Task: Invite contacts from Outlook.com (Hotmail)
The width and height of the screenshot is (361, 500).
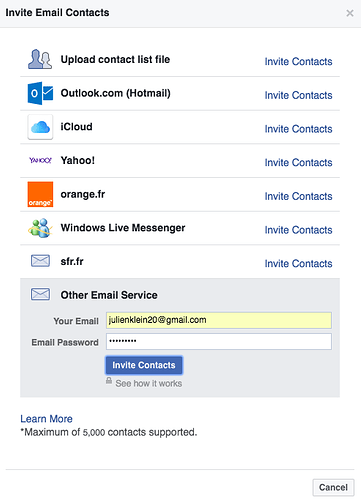Action: pos(298,95)
